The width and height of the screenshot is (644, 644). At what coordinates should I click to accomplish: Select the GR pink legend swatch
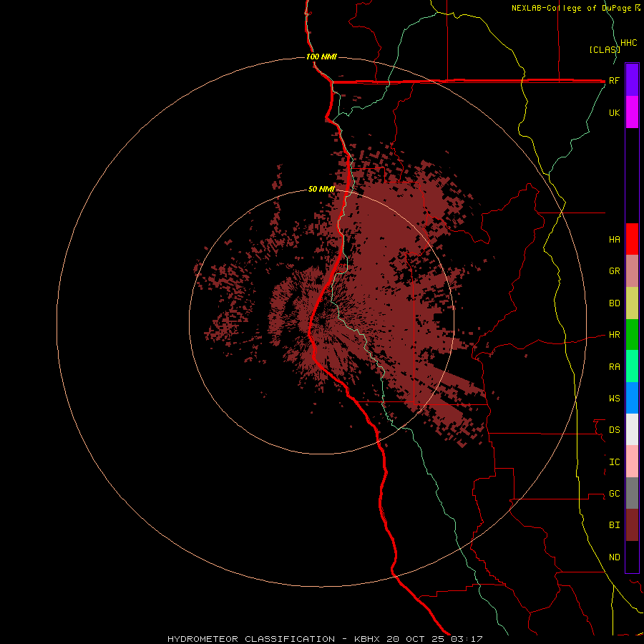coord(632,271)
